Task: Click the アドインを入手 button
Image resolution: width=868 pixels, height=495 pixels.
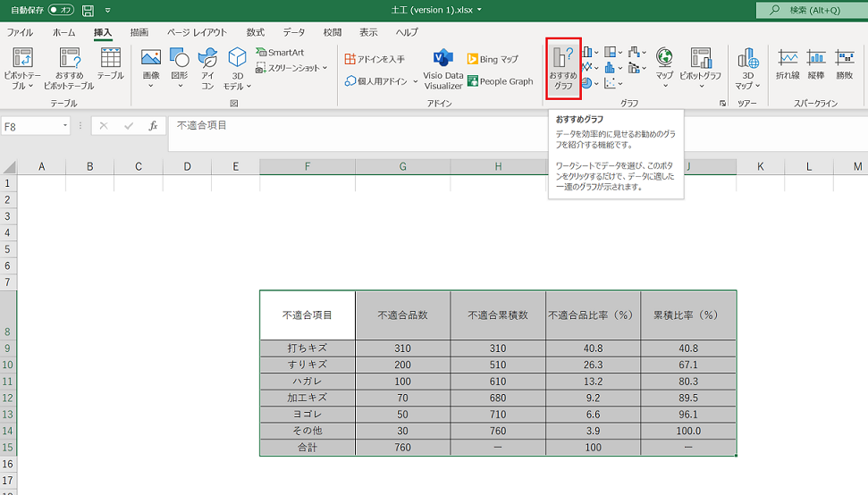Action: coord(375,59)
